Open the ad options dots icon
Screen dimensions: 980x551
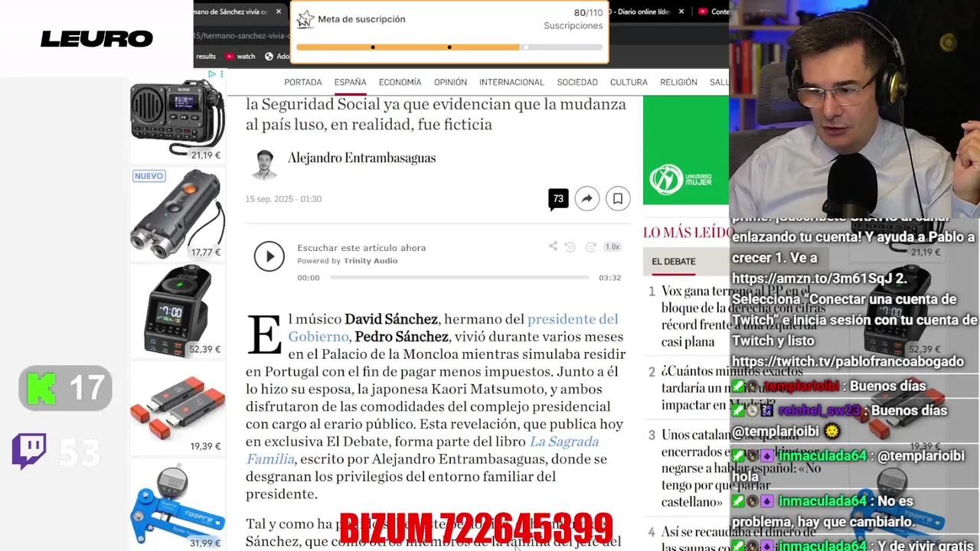coord(221,74)
